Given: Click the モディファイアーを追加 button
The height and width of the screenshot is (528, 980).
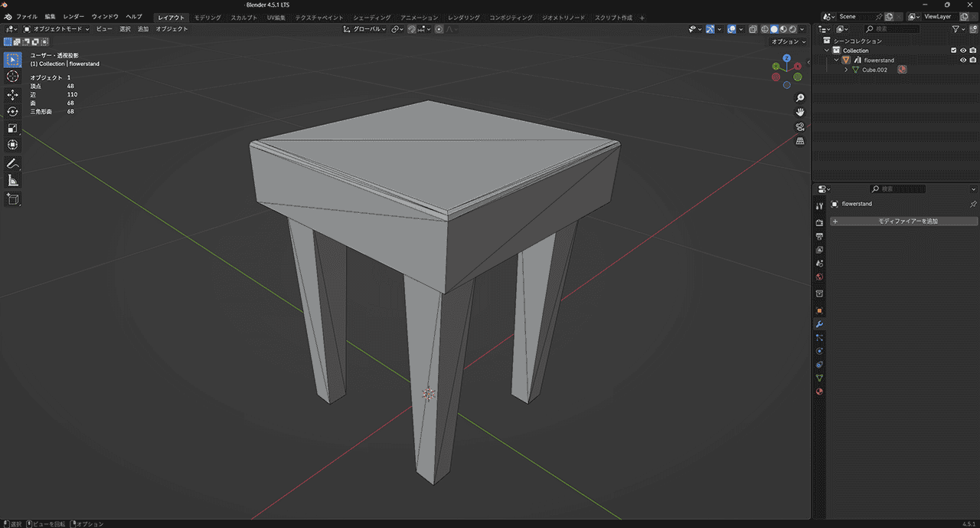Looking at the screenshot, I should (x=903, y=221).
